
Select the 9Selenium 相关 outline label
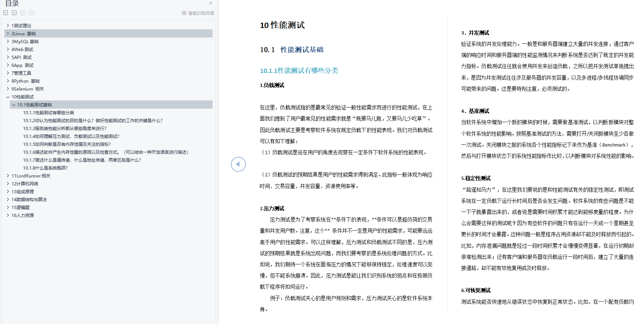[28, 89]
